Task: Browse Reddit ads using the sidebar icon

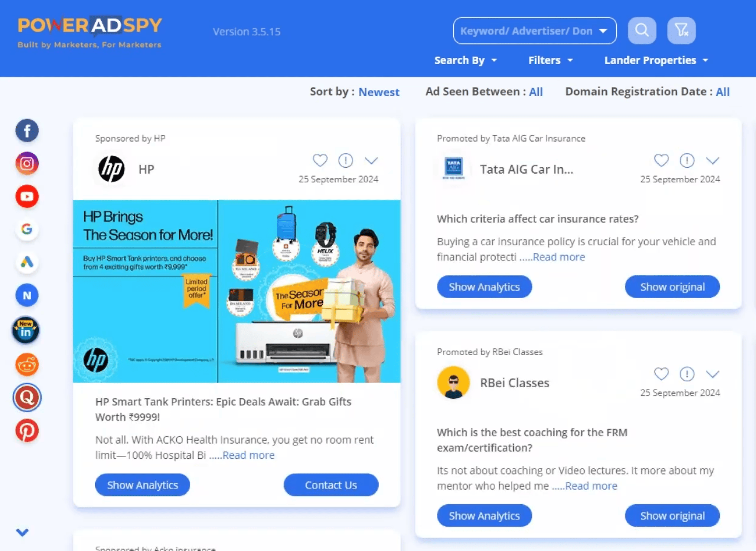Action: (x=27, y=364)
